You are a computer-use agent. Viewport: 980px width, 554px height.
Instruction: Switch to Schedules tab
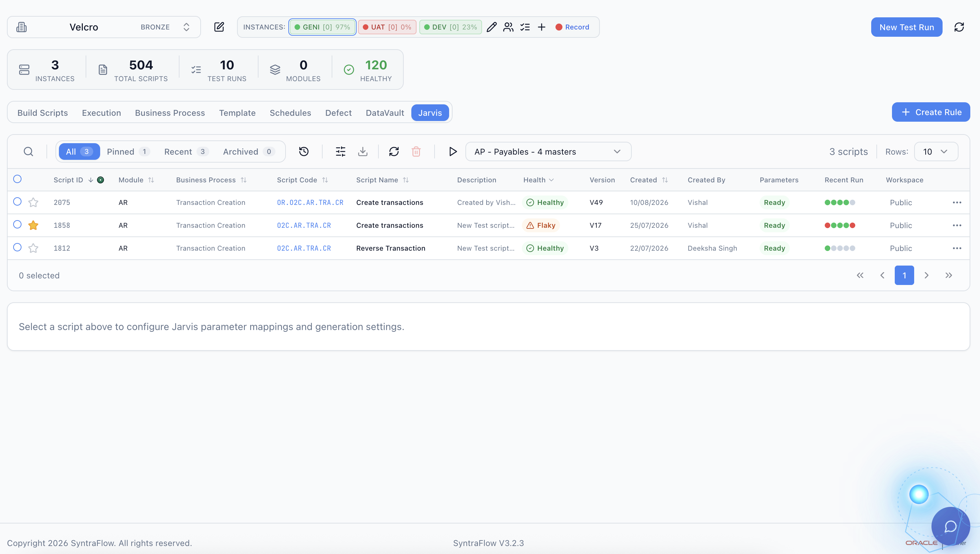point(290,113)
